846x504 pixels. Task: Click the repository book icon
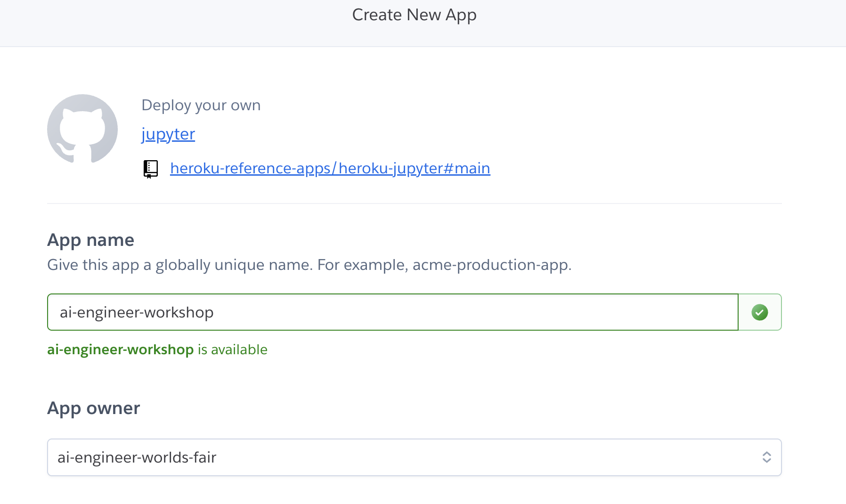pos(151,169)
